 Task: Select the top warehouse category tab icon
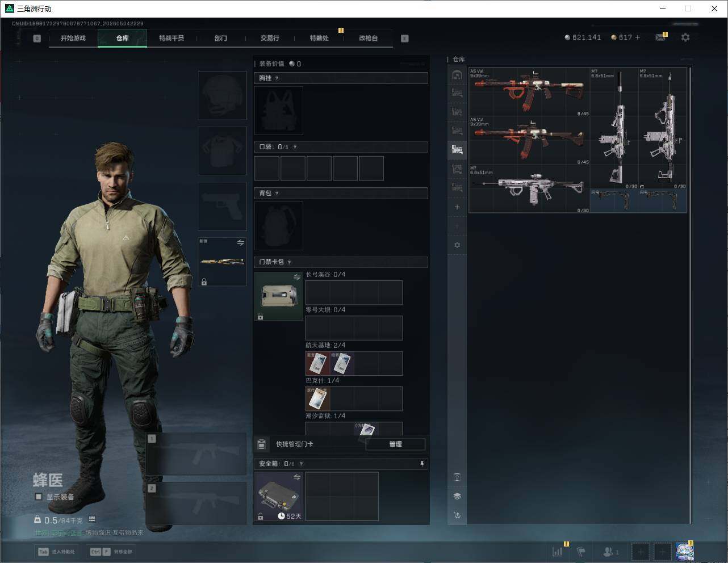[x=457, y=74]
